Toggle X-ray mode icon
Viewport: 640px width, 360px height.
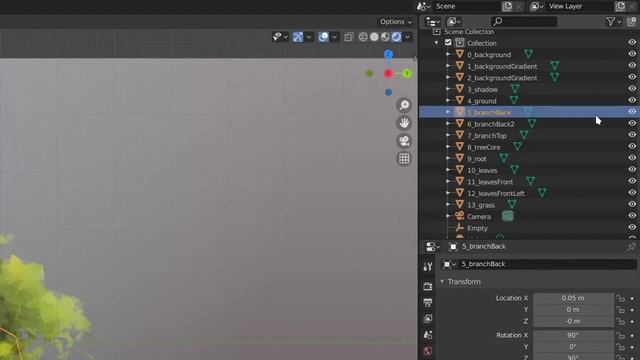tap(349, 37)
